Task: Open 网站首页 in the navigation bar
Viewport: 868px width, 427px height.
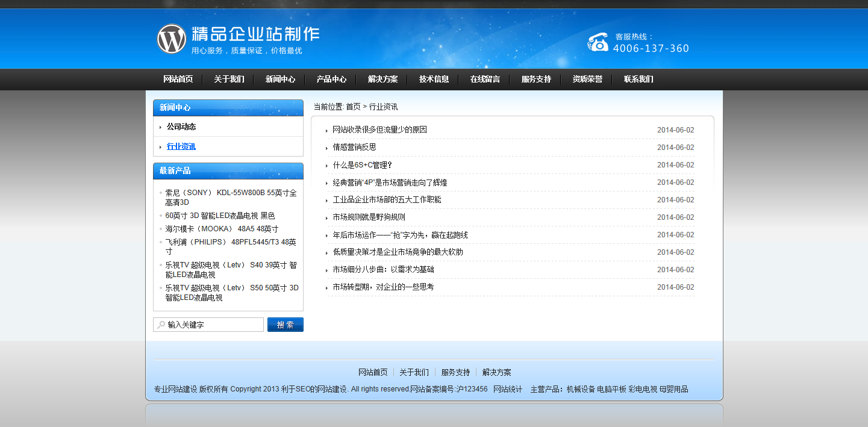Action: pyautogui.click(x=178, y=79)
